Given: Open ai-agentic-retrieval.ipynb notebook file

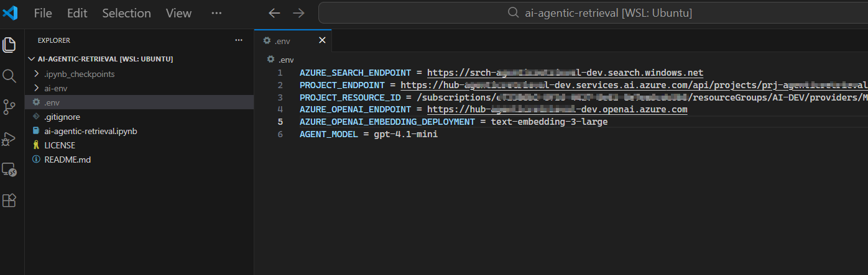Looking at the screenshot, I should click(91, 131).
